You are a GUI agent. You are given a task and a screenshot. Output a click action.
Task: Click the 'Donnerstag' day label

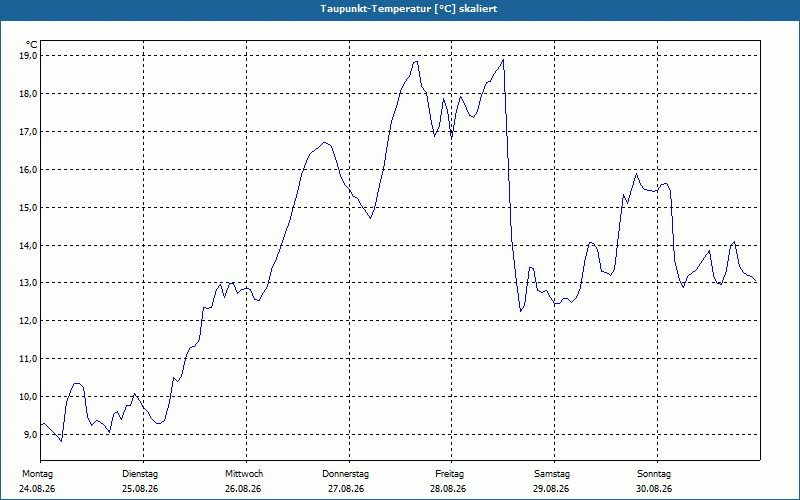[345, 474]
